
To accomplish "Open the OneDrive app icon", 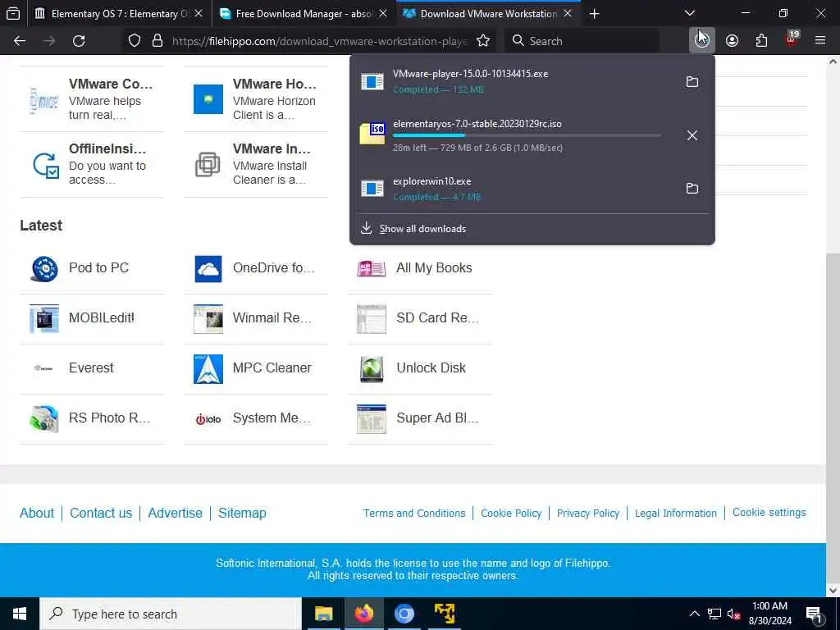I will pyautogui.click(x=208, y=268).
